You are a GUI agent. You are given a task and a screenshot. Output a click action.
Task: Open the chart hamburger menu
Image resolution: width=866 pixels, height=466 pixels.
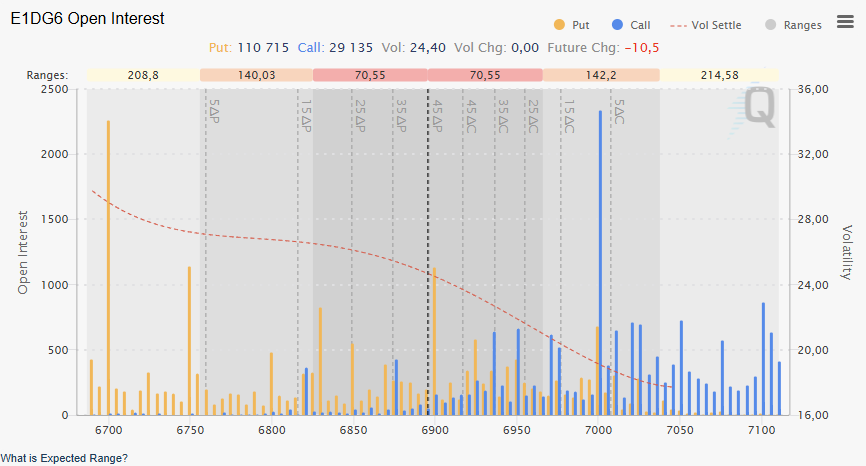point(845,22)
